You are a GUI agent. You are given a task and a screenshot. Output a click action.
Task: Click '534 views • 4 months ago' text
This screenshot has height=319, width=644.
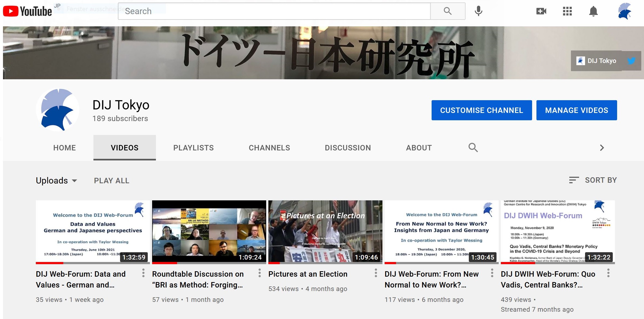[x=308, y=289]
